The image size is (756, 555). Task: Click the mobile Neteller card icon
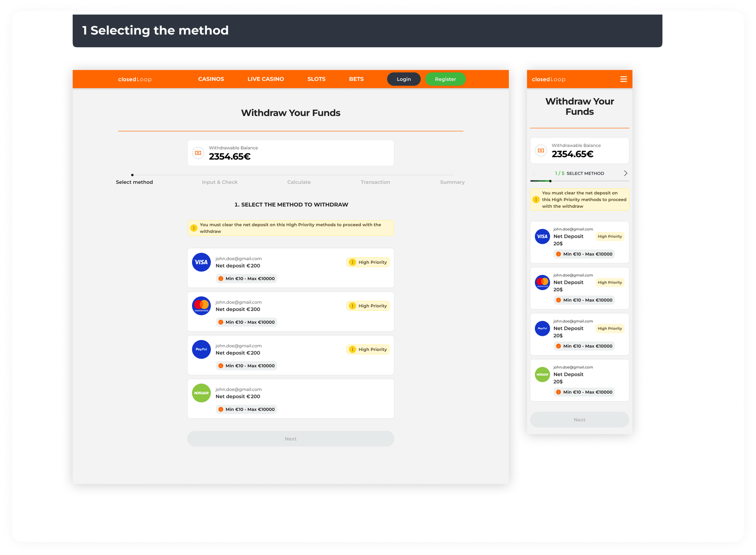click(542, 374)
